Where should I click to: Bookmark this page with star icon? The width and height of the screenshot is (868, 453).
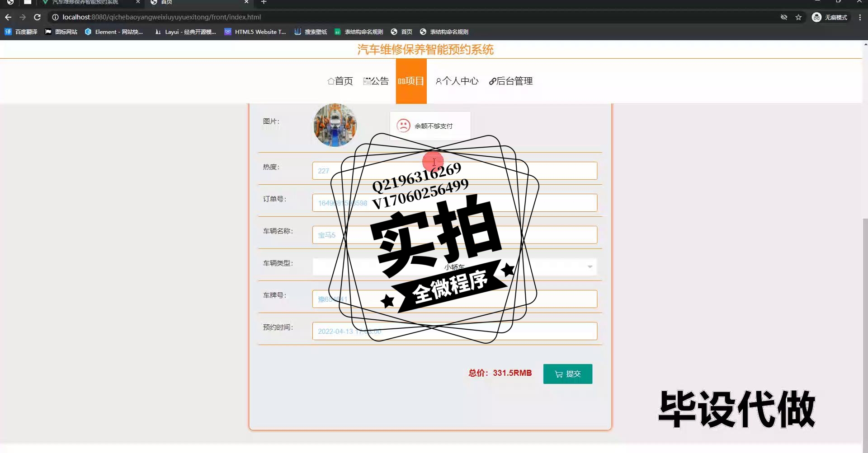tap(798, 17)
